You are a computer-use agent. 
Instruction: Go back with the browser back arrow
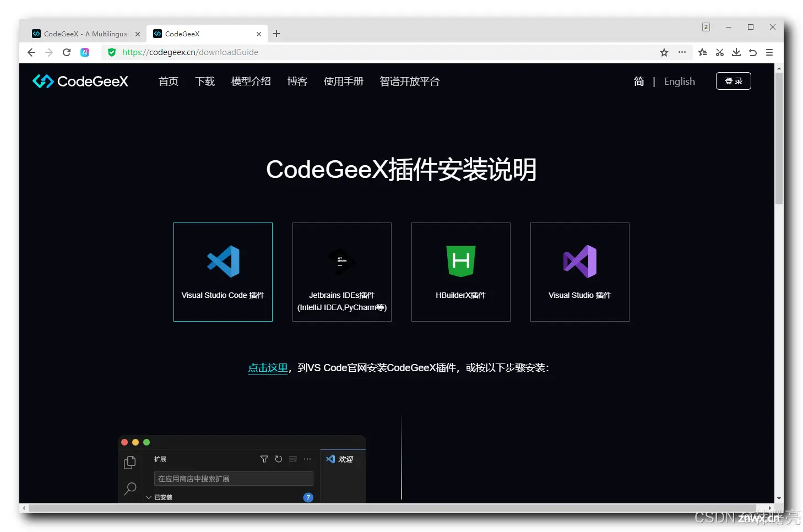31,52
